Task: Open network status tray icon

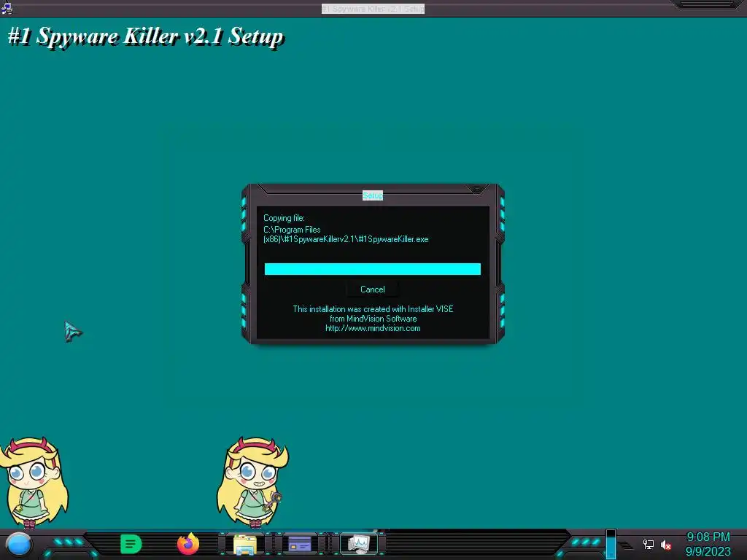Action: pos(648,544)
